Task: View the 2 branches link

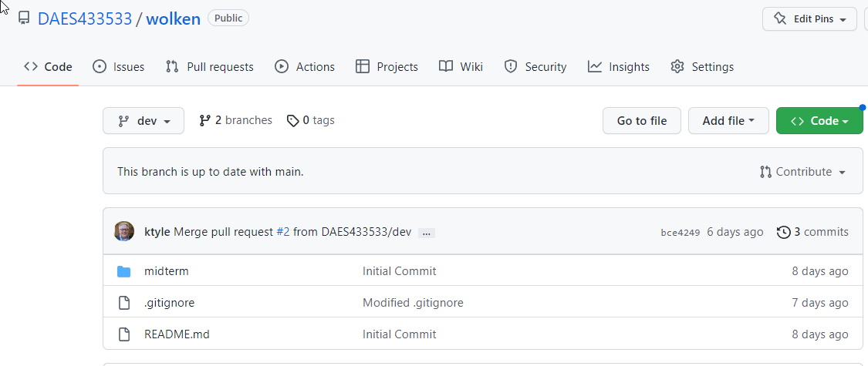Action: coord(236,120)
